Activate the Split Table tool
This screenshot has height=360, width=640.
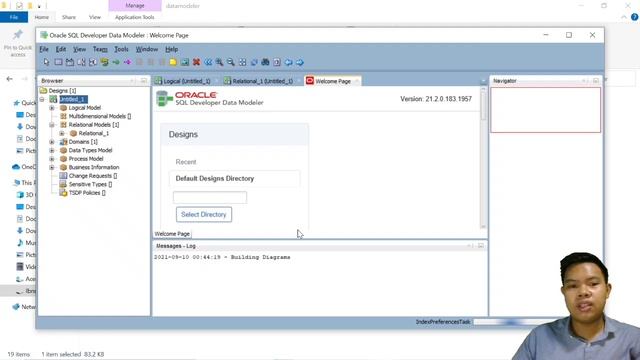pos(81,62)
